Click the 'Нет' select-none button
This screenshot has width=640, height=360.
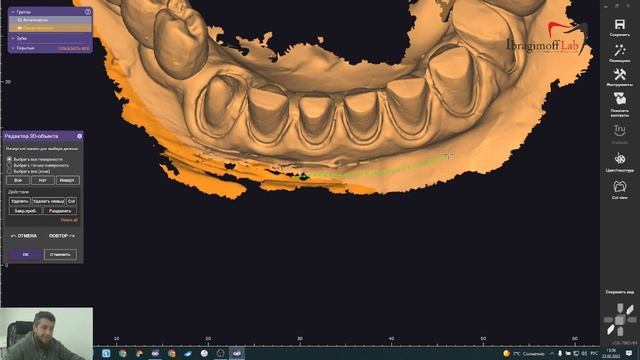[43, 180]
